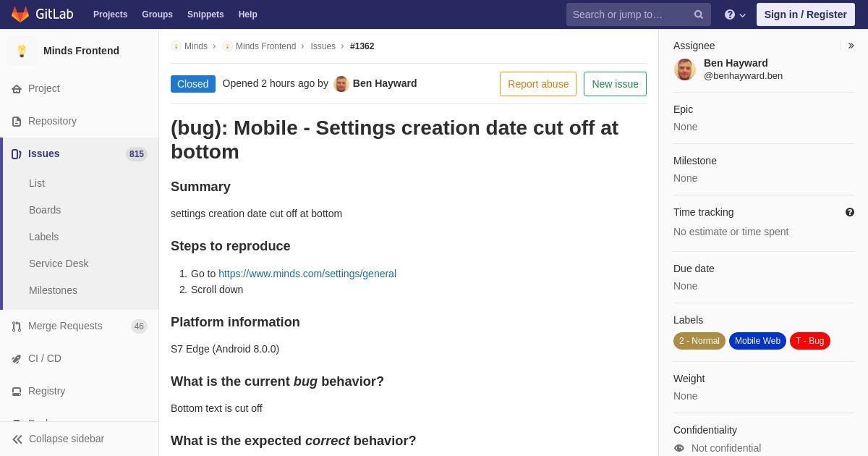Open Help in the top navigation

pyautogui.click(x=248, y=14)
